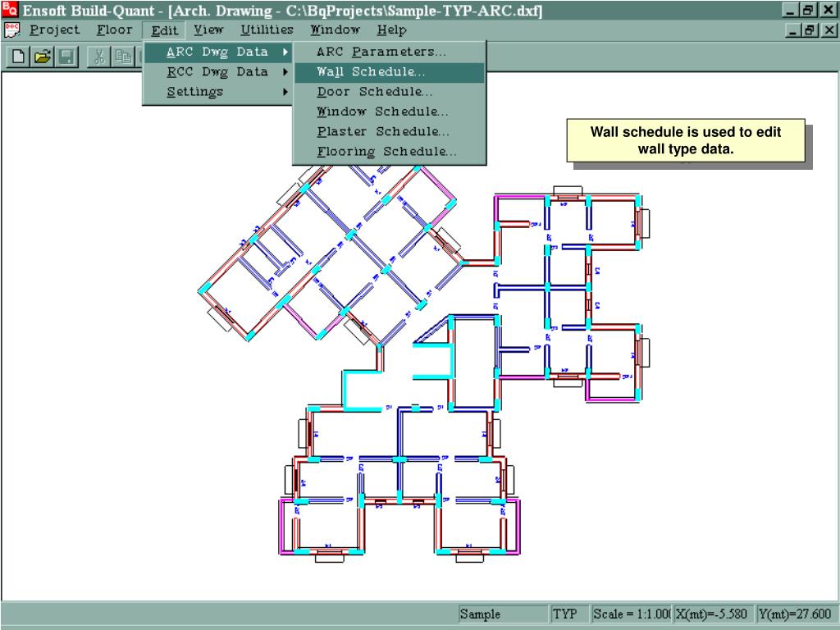
Task: Open Door Schedule... menu entry
Action: click(390, 92)
